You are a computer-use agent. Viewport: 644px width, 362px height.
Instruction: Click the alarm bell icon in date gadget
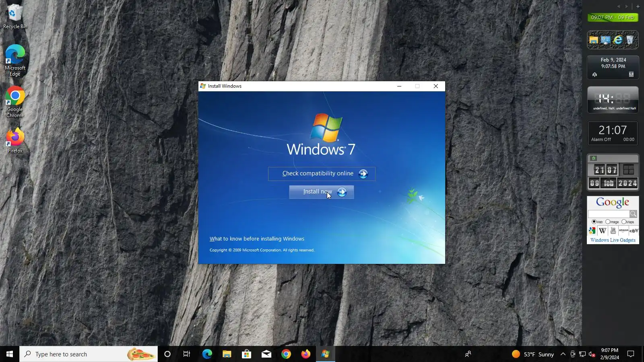click(594, 74)
